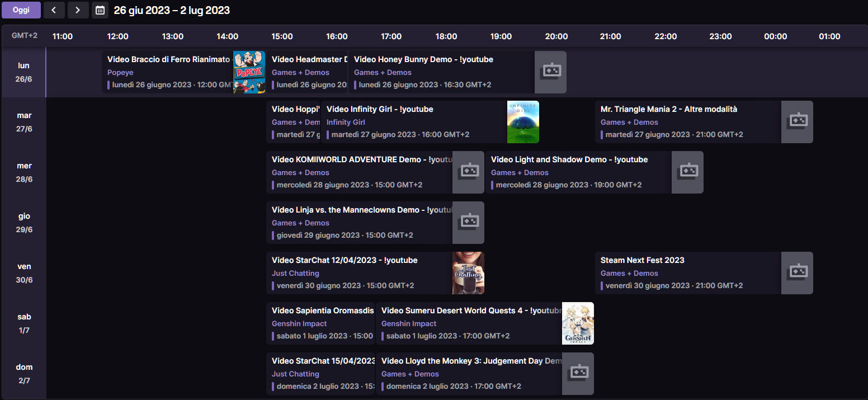Open Infinity Girl category link
Viewport: 868px width, 400px height.
pyautogui.click(x=346, y=123)
